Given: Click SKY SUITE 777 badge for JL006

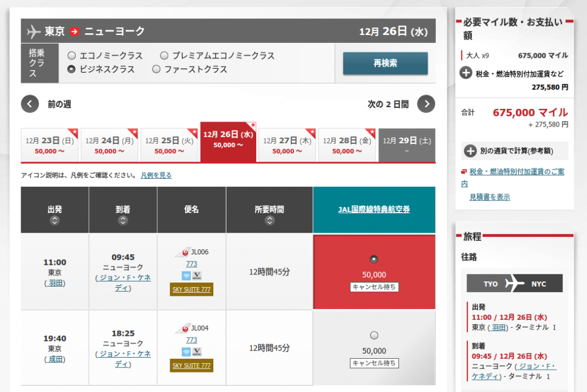Looking at the screenshot, I should (x=191, y=289).
